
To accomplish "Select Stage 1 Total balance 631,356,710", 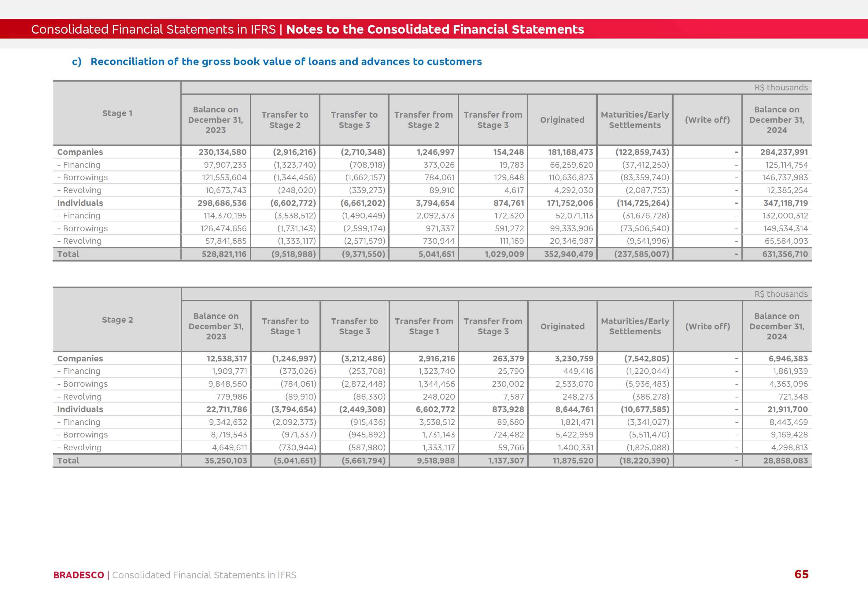I will (x=785, y=254).
